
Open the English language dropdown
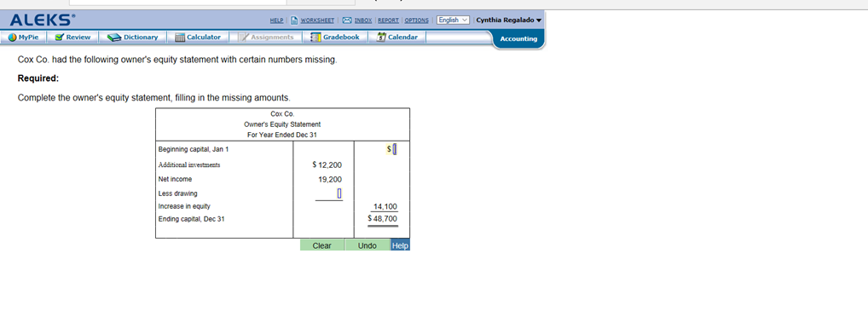pyautogui.click(x=453, y=20)
